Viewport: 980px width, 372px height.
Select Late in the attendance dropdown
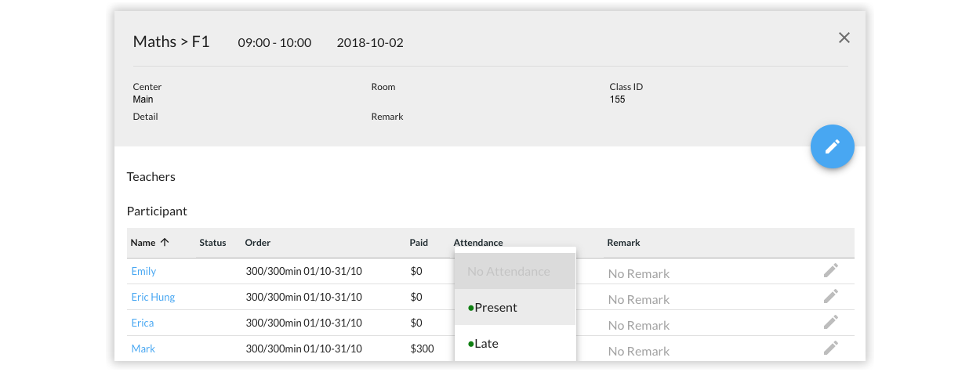tap(515, 343)
